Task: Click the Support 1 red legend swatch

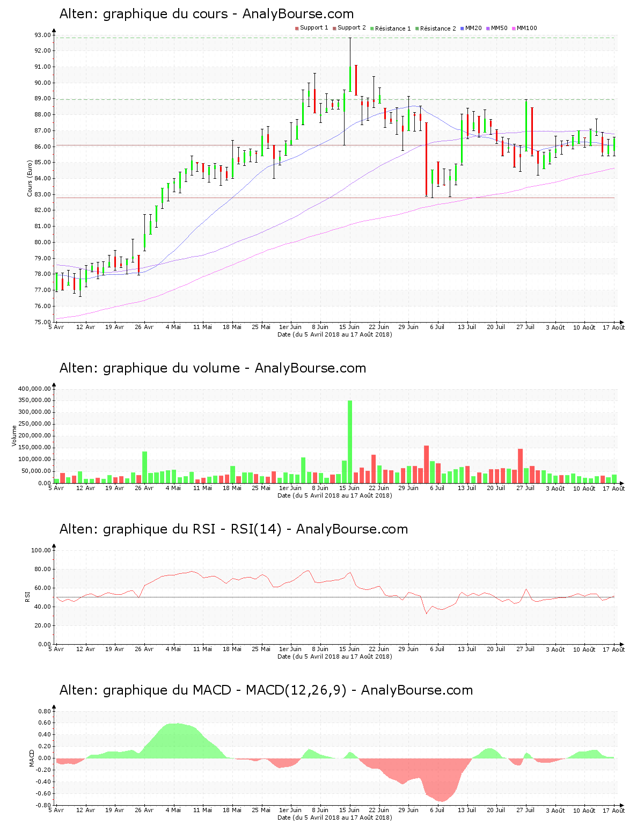Action: pos(297,28)
